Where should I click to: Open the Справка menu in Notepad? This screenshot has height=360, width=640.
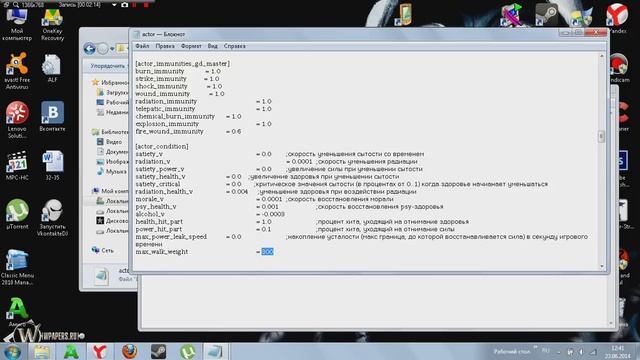235,46
